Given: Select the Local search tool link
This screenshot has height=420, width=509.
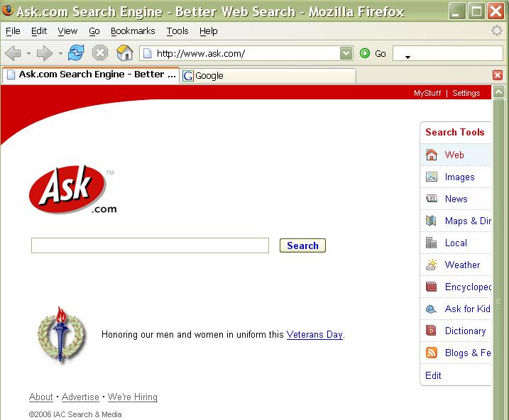Looking at the screenshot, I should point(456,243).
